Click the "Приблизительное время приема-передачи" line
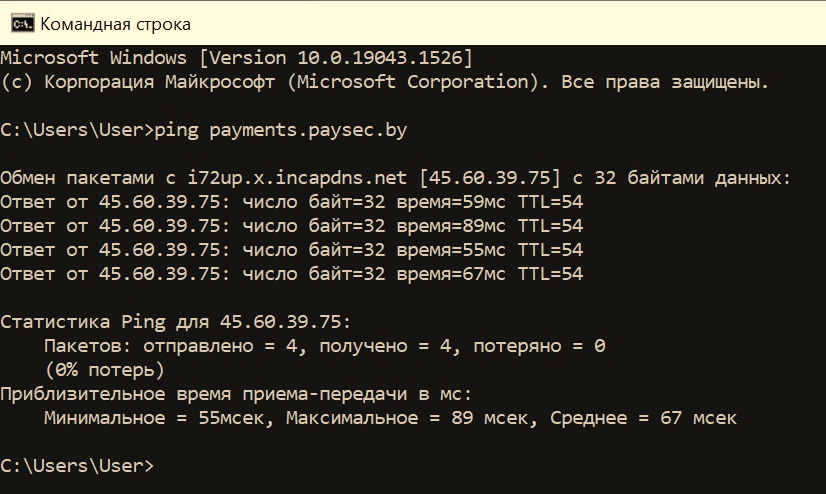The width and height of the screenshot is (826, 494). click(236, 394)
